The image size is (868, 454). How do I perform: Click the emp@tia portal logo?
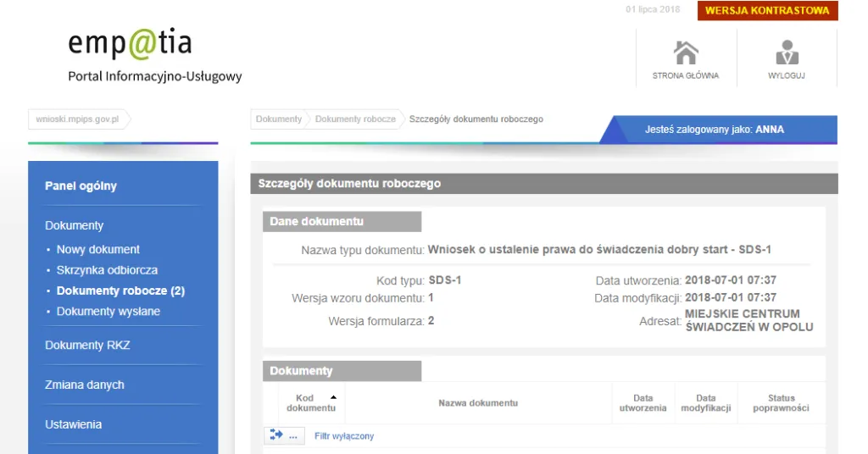(x=130, y=43)
